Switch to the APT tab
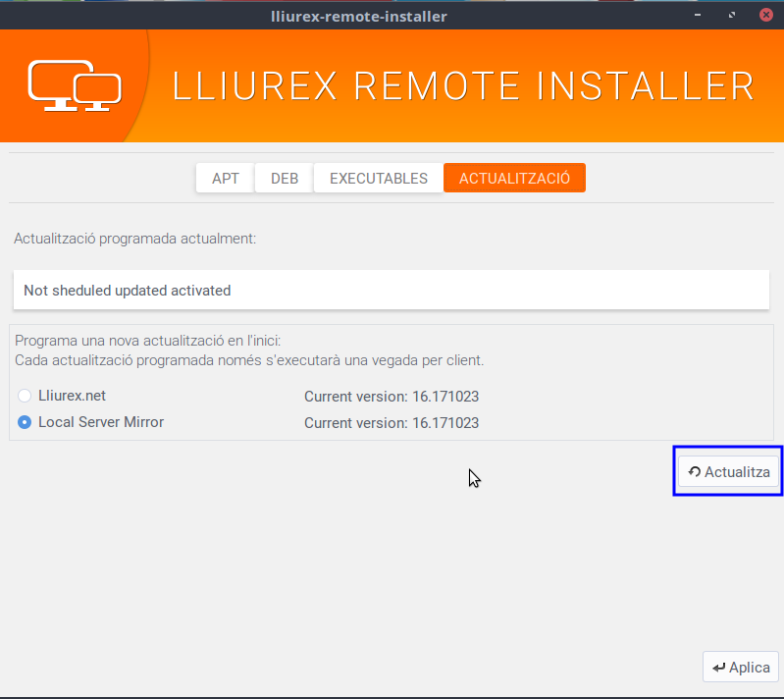 (225, 179)
